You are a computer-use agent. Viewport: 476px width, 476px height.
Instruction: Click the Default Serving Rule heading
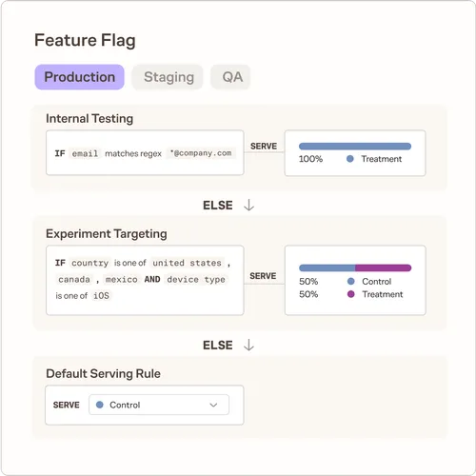point(103,373)
